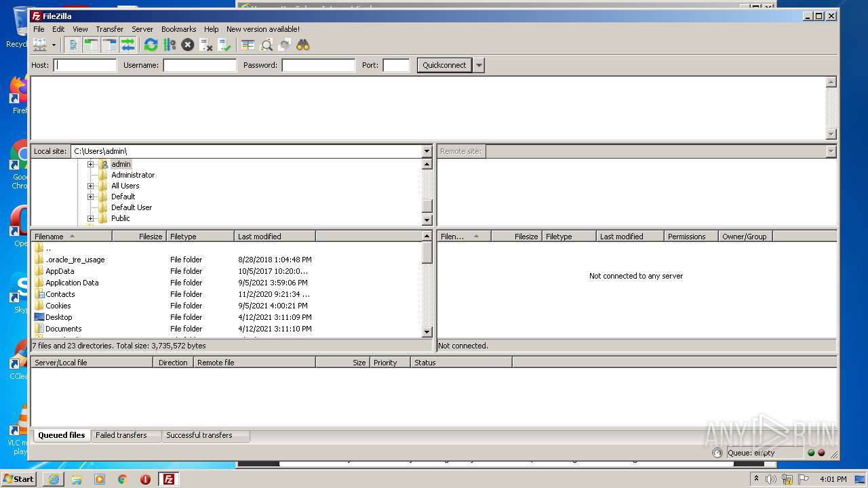Refresh the file and folder lists
Image resolution: width=868 pixels, height=488 pixels.
coord(151,45)
